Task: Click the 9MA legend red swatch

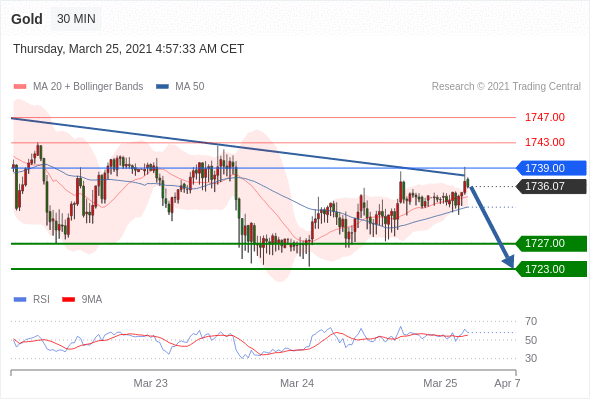Action: tap(68, 300)
